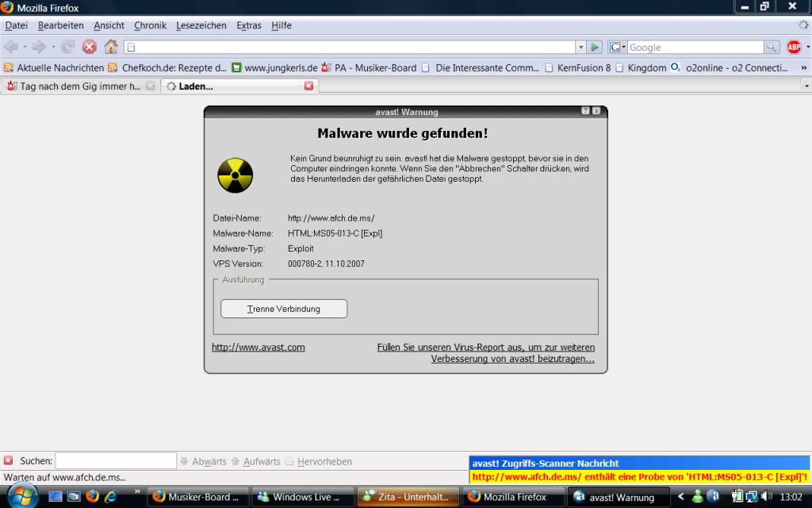Open the Adblock Plus dropdown arrow

click(x=808, y=47)
